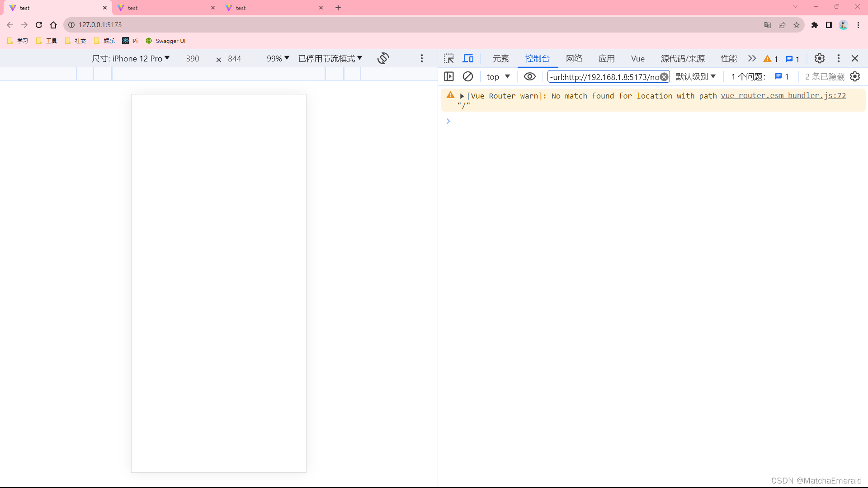Open the top context selector dropdown

pos(498,77)
